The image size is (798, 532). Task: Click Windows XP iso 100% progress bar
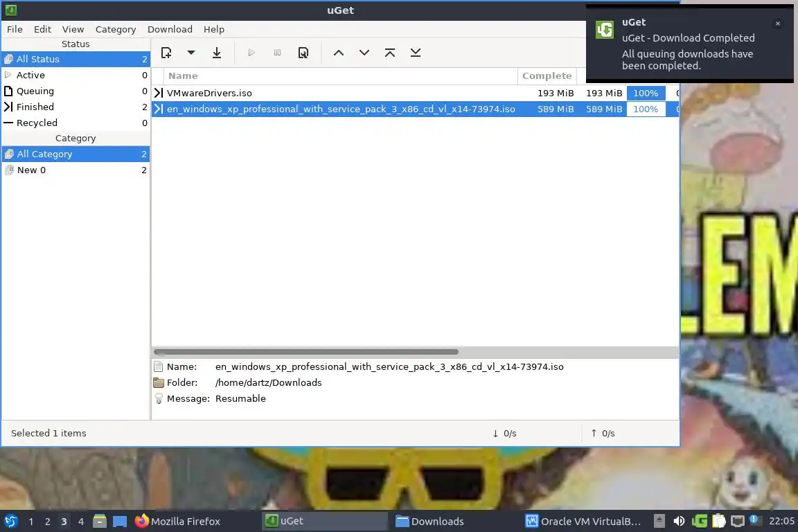click(x=646, y=109)
